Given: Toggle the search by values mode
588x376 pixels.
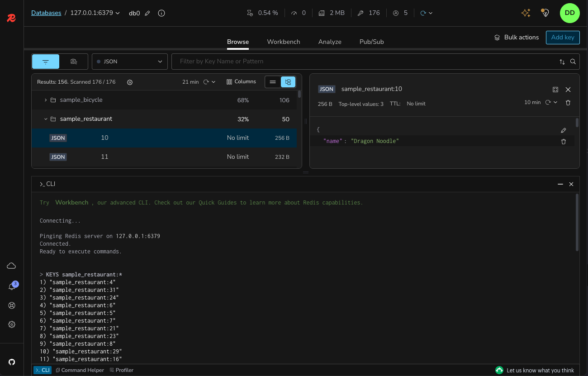Looking at the screenshot, I should 73,62.
